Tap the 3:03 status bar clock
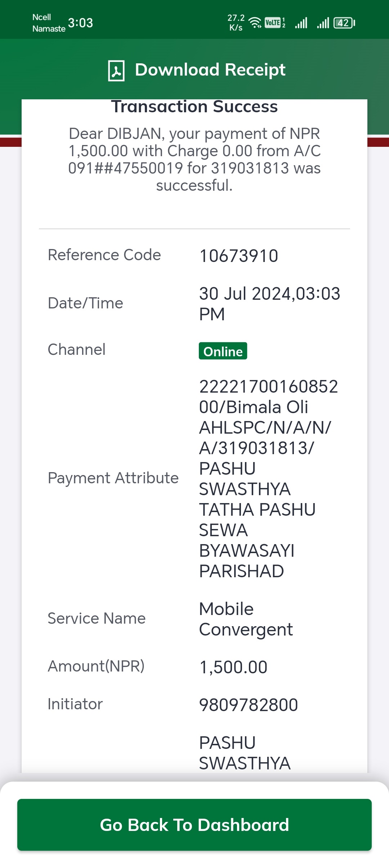 click(81, 23)
